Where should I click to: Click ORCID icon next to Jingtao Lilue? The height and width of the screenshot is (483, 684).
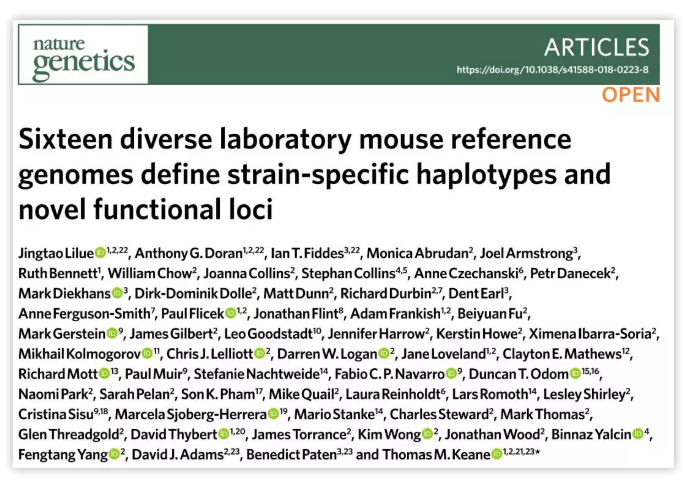(x=99, y=251)
